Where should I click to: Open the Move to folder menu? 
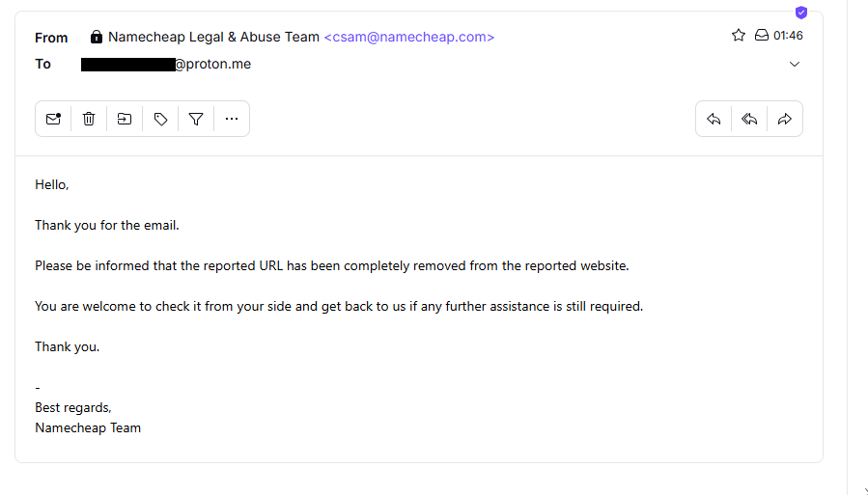coord(125,119)
